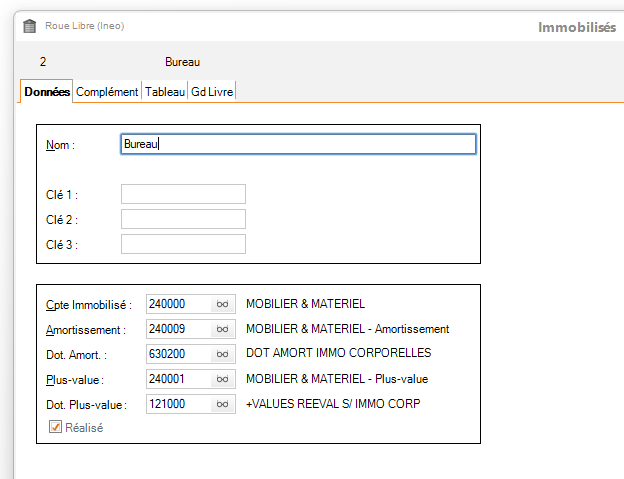Click the building icon beside Roue Libre
Screen dimensions: 624x479
point(29,26)
